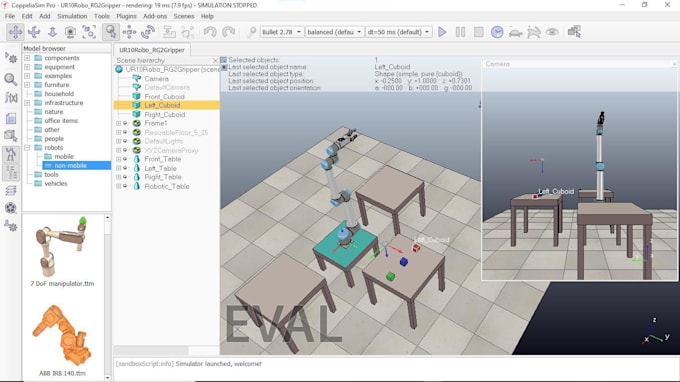This screenshot has width=680, height=382.
Task: Toggle scene hierarchy sidebar icon
Action: pyautogui.click(x=11, y=173)
